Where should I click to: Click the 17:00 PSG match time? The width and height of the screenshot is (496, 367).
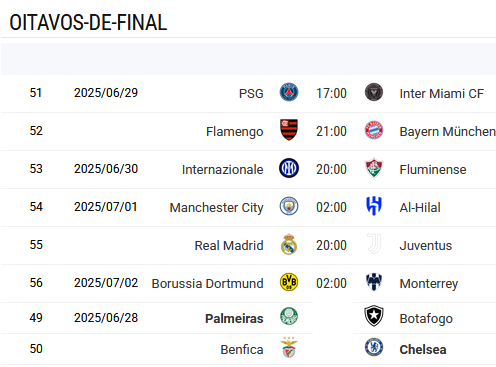pyautogui.click(x=331, y=93)
